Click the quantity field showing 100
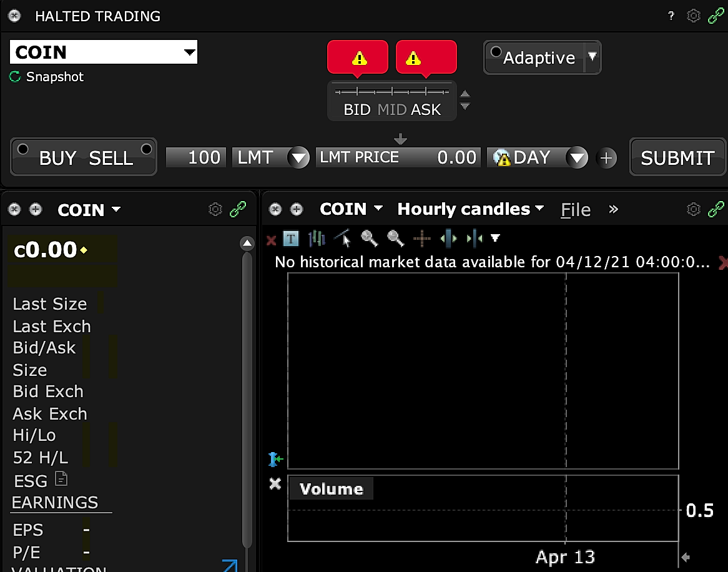Image resolution: width=728 pixels, height=572 pixels. [x=196, y=157]
